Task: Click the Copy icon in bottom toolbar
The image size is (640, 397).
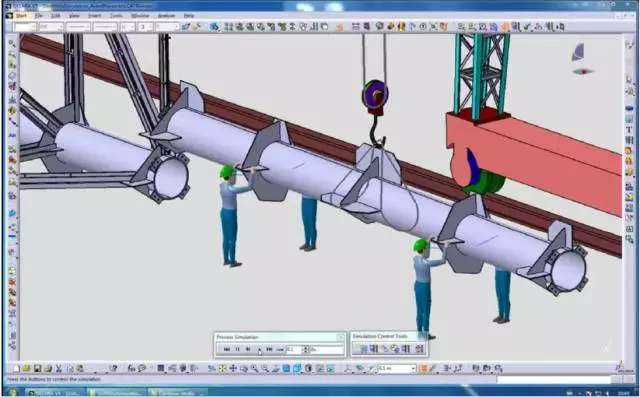Action: (69, 369)
